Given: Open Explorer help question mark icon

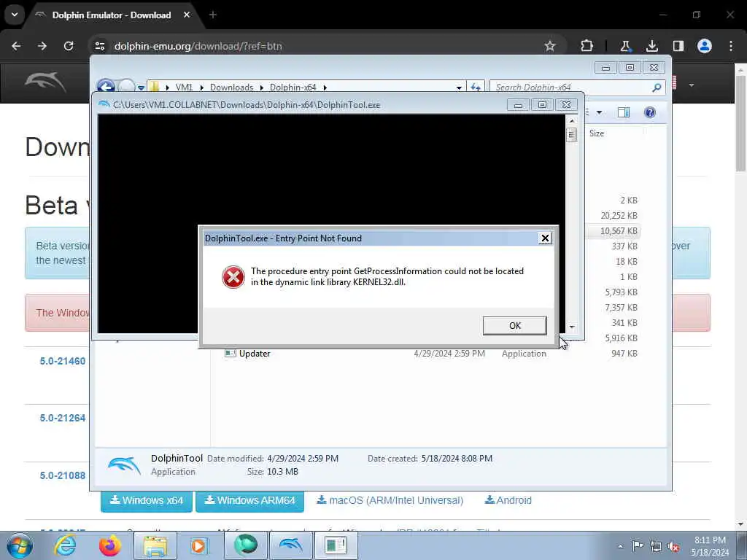Looking at the screenshot, I should tap(650, 112).
